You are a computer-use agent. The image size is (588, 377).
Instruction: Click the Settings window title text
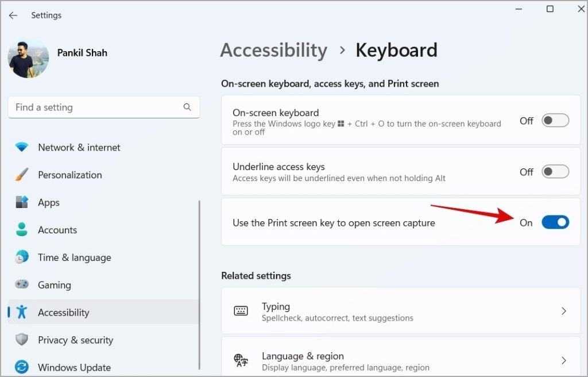click(x=46, y=16)
